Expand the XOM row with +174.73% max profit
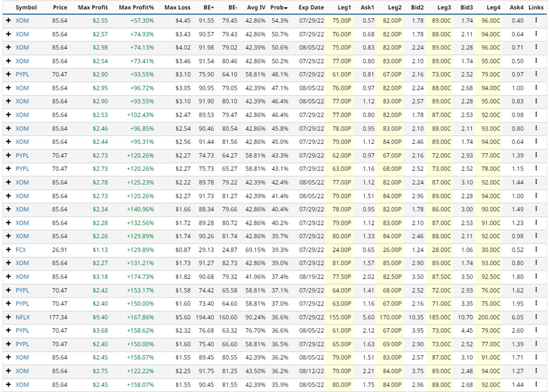This screenshot has width=550, height=392. tap(8, 277)
